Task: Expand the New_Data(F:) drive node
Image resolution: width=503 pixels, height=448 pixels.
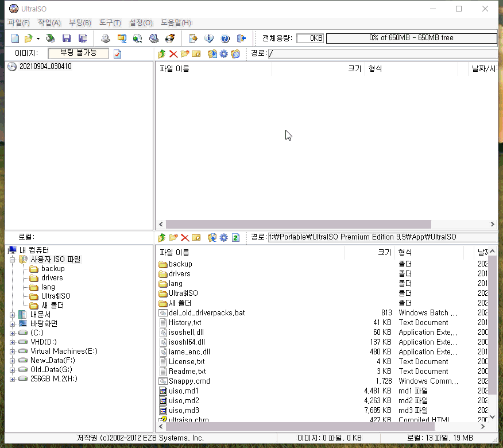Action: click(12, 361)
